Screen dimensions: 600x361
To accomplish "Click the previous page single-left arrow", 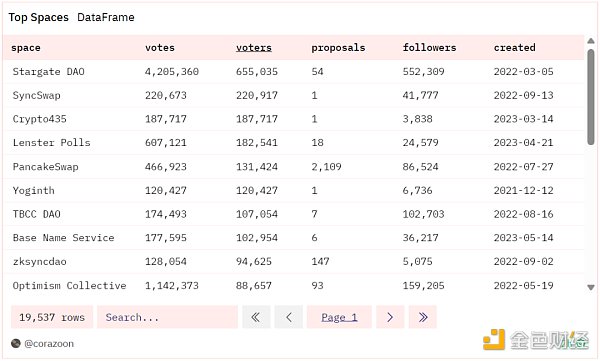I will pyautogui.click(x=289, y=317).
